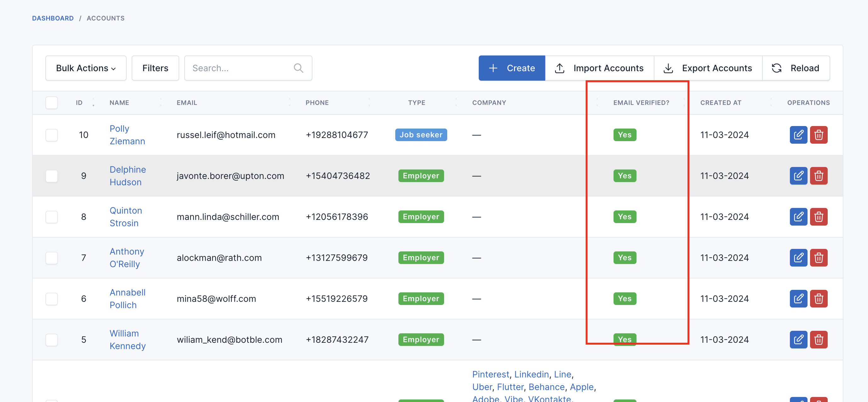Screen dimensions: 868x402
Task: Open the Apple company link
Action: (582, 387)
